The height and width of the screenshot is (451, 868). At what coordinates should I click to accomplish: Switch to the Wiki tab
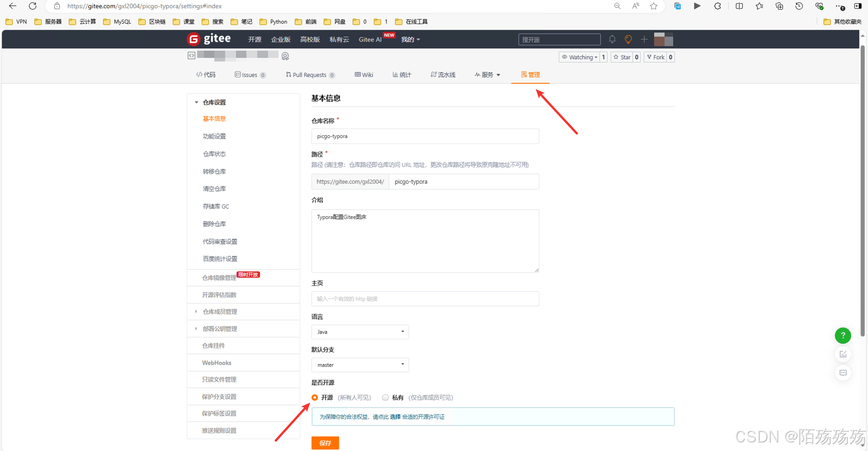click(x=364, y=75)
